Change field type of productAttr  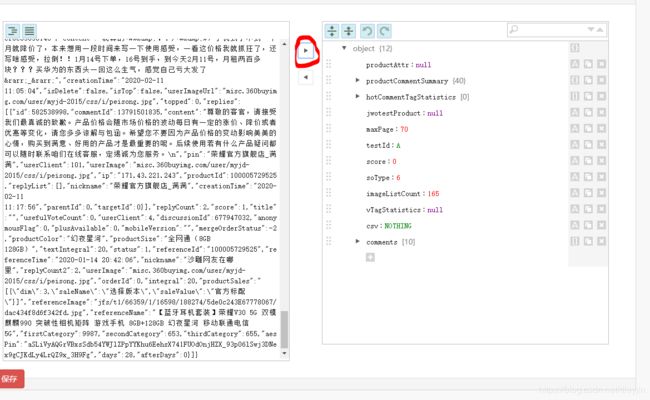(575, 64)
